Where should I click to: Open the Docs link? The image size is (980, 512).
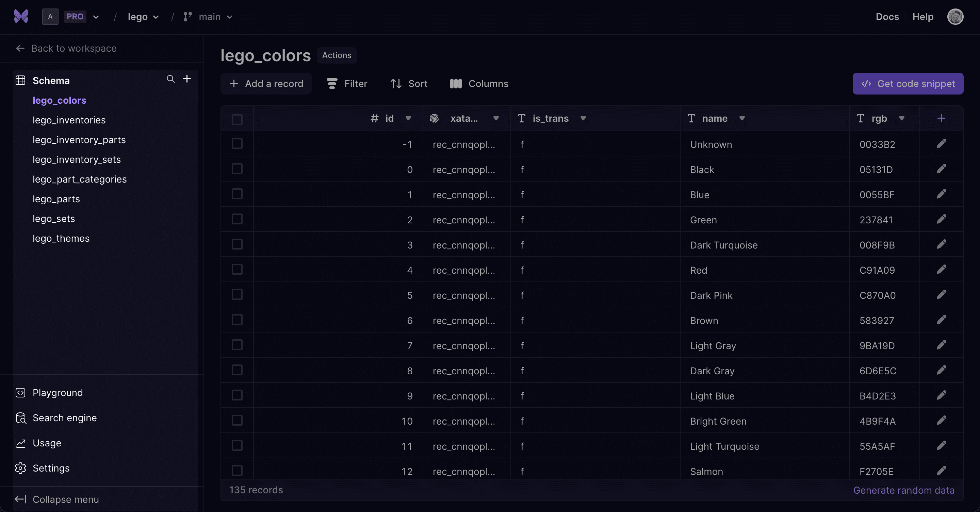887,17
